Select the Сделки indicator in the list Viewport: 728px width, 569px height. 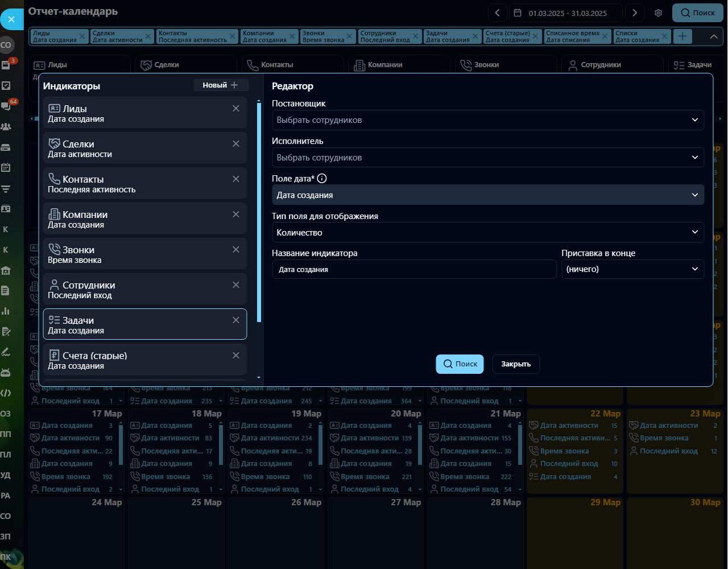click(x=136, y=149)
